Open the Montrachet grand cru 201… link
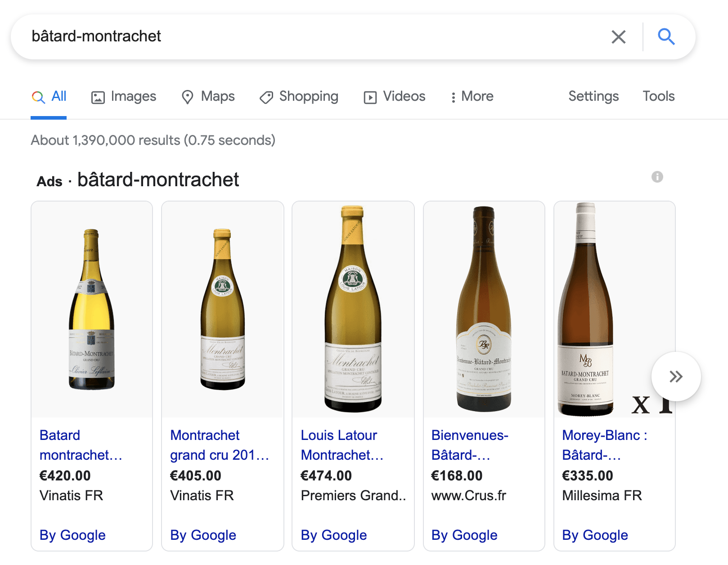 220,445
